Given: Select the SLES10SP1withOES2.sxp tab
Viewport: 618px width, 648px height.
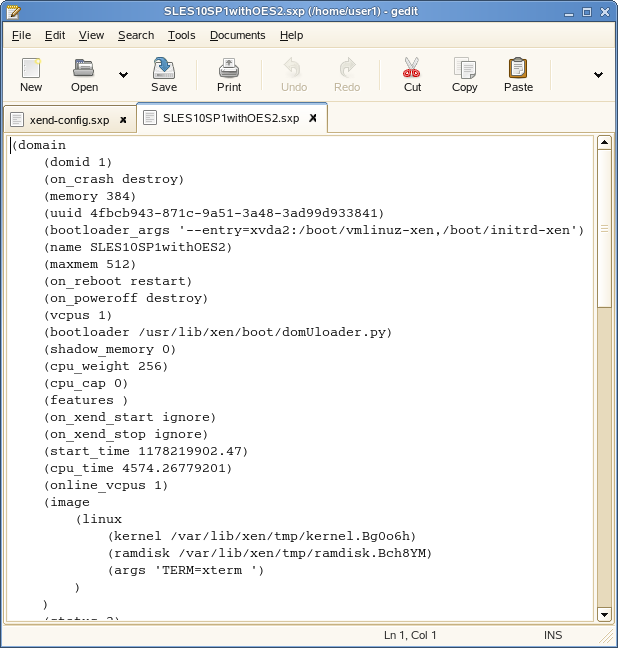Looking at the screenshot, I should coord(231,118).
